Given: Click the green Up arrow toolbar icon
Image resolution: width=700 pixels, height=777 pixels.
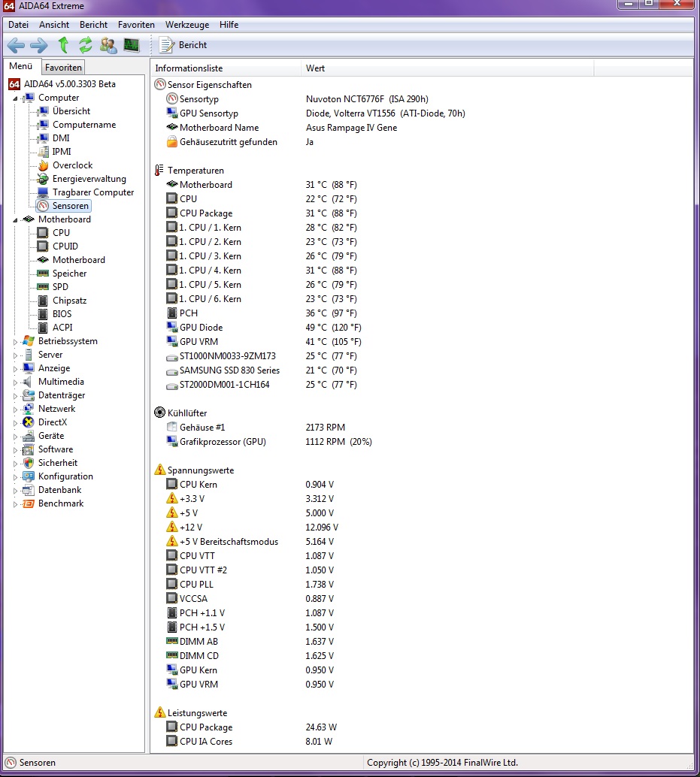Looking at the screenshot, I should pos(63,45).
